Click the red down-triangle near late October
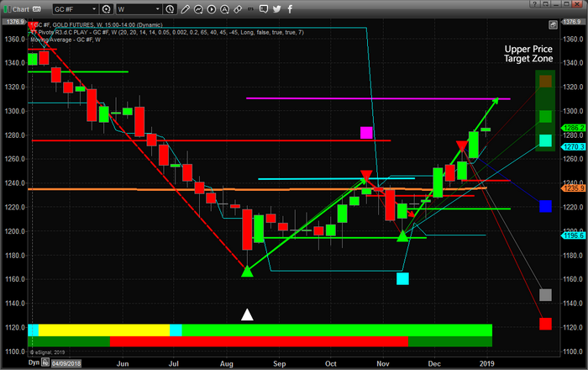588x370 pixels. [366, 175]
